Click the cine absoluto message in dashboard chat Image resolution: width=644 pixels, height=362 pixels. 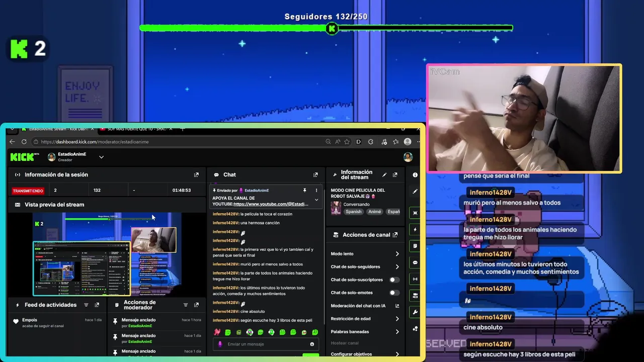(x=252, y=311)
